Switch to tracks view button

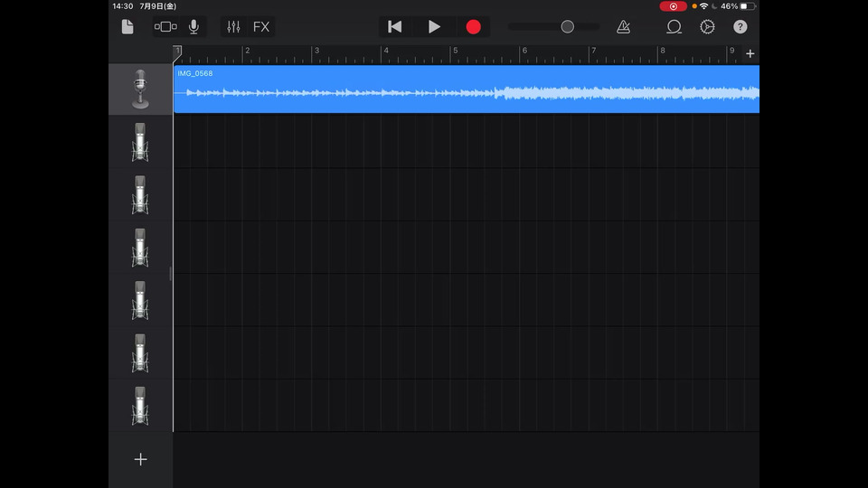coord(165,26)
